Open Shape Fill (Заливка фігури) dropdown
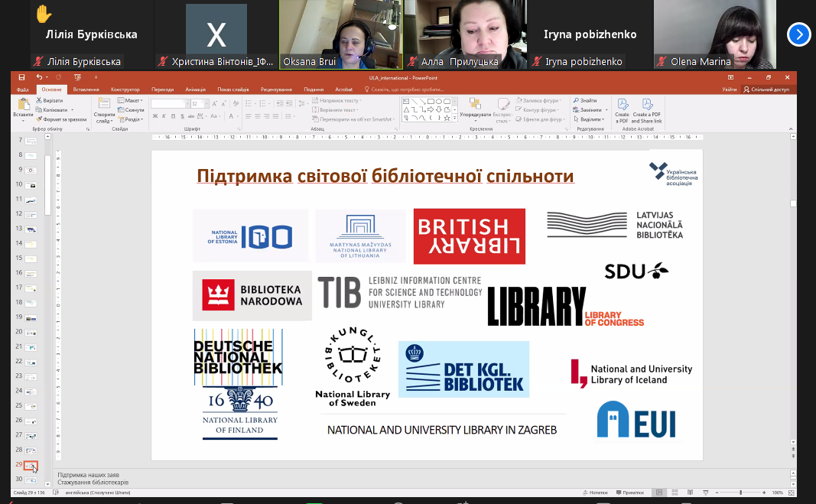This screenshot has width=816, height=504. click(x=538, y=100)
